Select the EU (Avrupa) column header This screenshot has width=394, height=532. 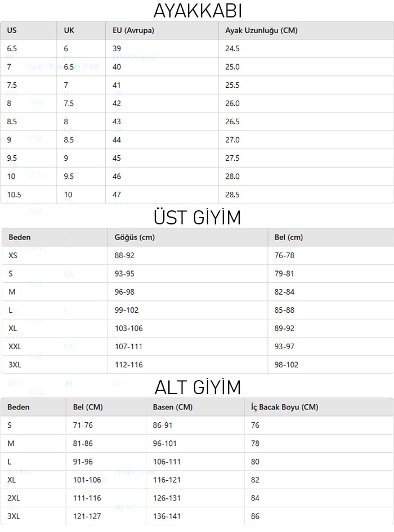[133, 30]
